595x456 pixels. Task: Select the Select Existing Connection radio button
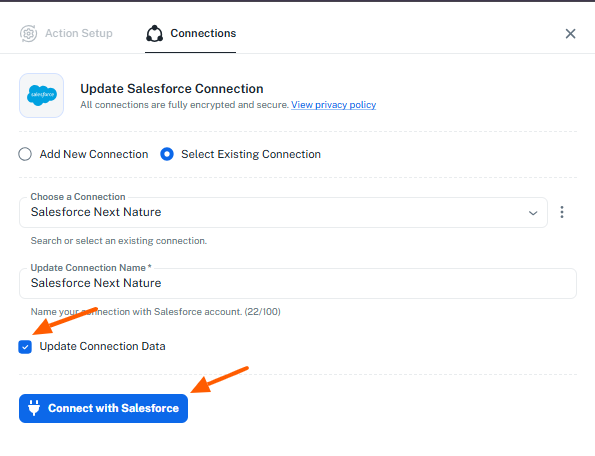pos(167,154)
